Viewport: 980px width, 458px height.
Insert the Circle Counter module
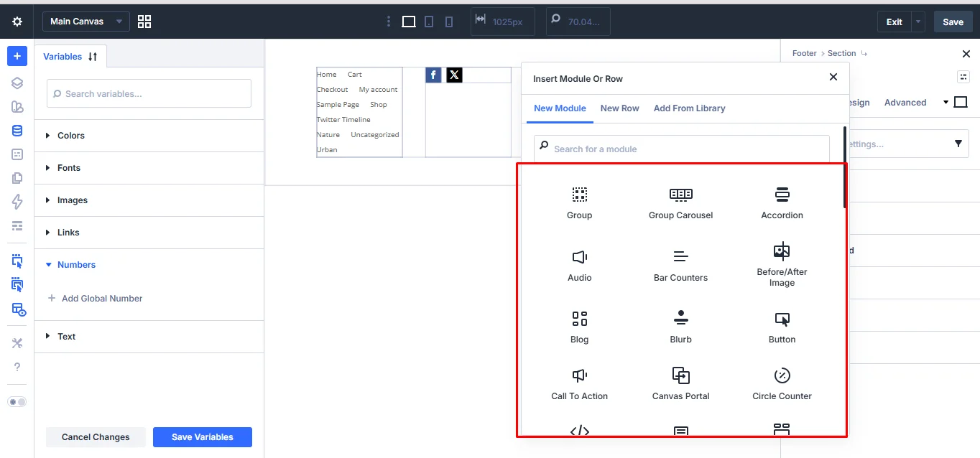[x=782, y=384]
